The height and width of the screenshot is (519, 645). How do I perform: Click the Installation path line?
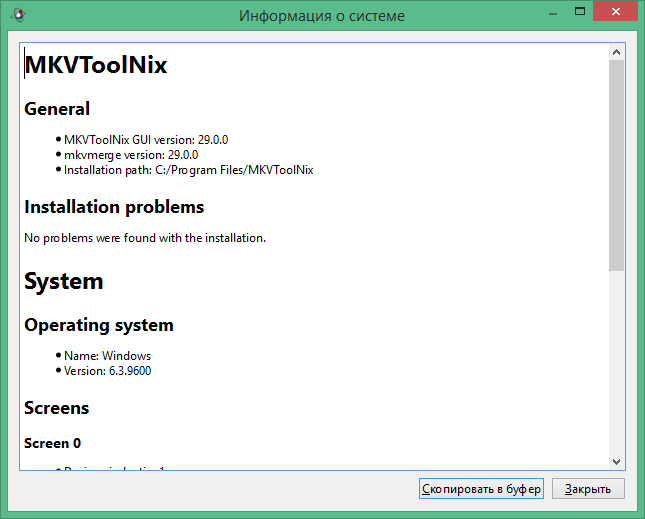point(188,170)
